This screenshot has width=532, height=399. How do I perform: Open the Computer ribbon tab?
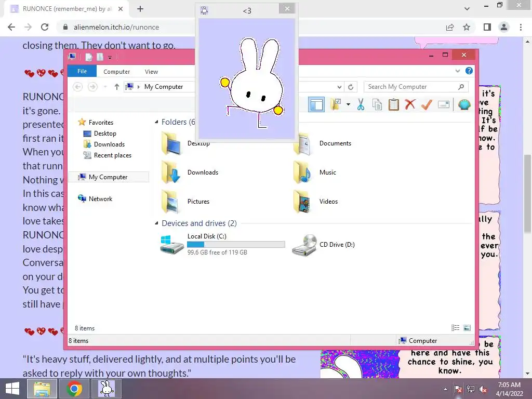(117, 72)
